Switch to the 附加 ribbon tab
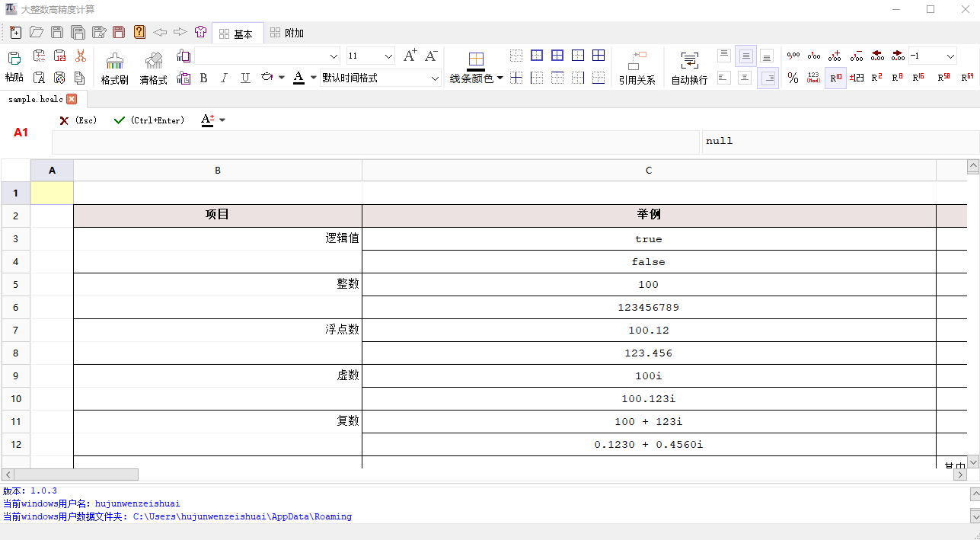 click(x=288, y=33)
